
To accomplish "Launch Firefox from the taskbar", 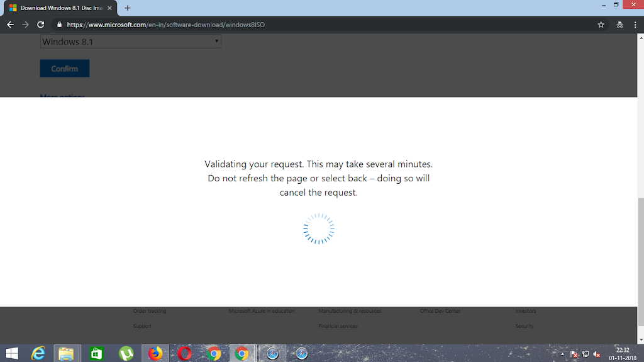I will point(155,354).
